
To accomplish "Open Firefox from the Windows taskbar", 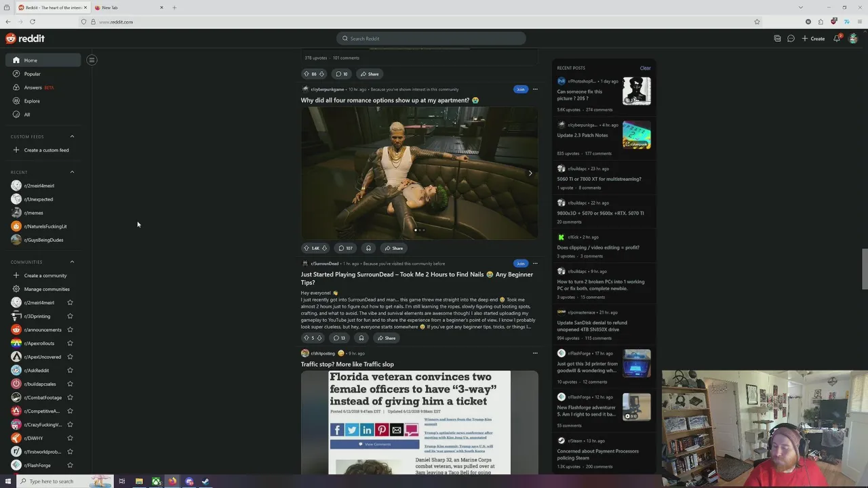I will tap(172, 481).
